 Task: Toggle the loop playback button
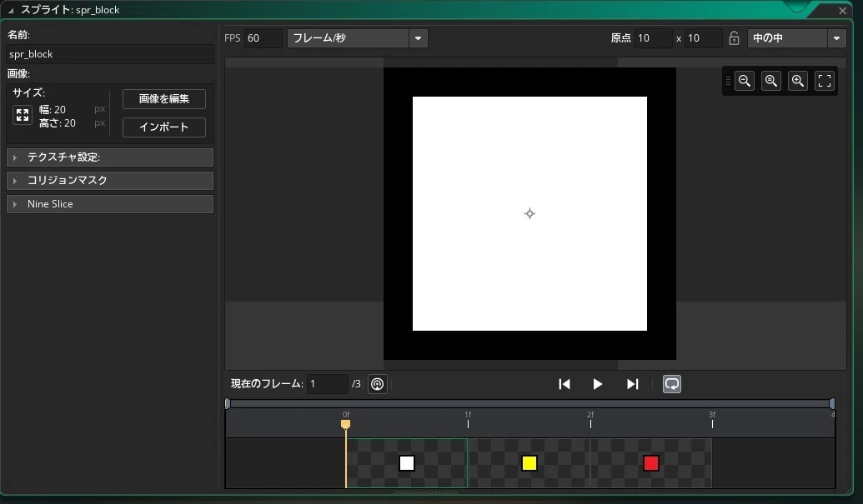[671, 384]
